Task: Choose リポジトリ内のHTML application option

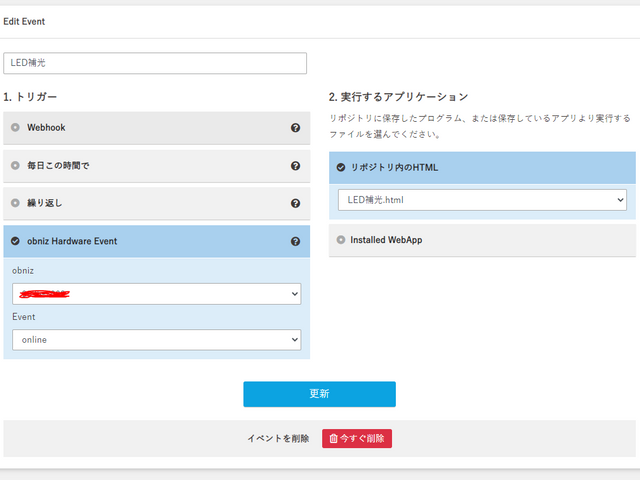Action: tap(342, 167)
